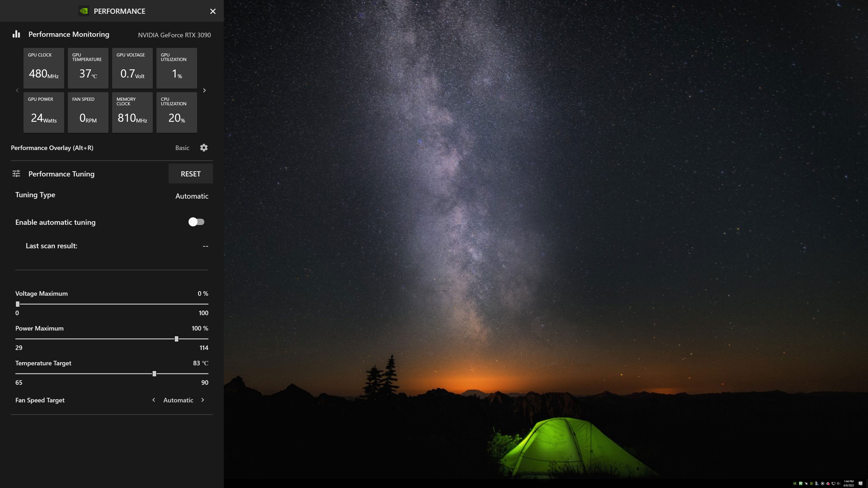Open the Windows notification center icon
The image size is (868, 488).
[x=861, y=484]
